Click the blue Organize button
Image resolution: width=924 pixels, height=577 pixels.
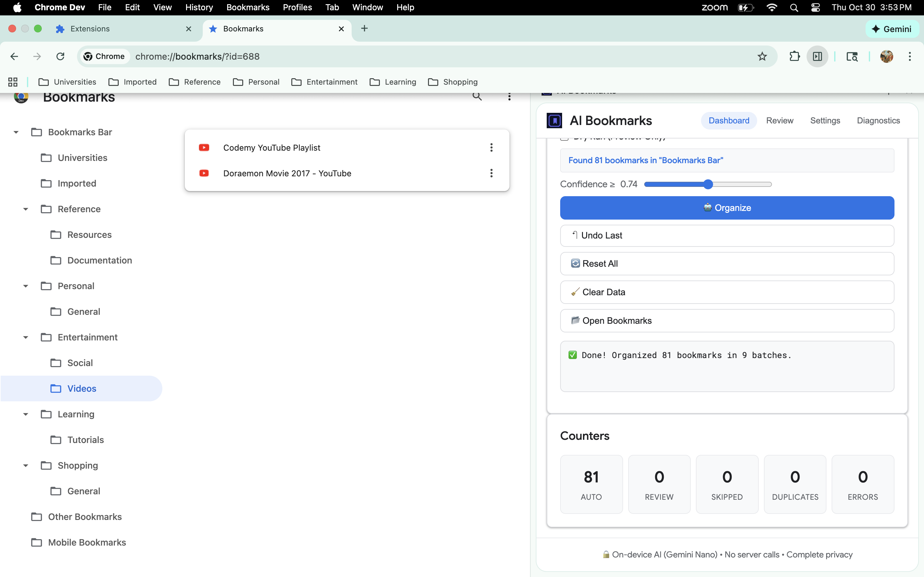(x=727, y=208)
